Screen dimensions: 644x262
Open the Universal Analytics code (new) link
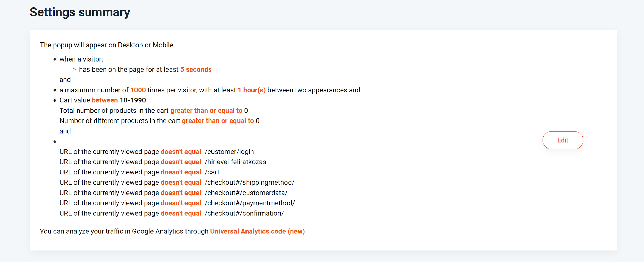tap(258, 231)
